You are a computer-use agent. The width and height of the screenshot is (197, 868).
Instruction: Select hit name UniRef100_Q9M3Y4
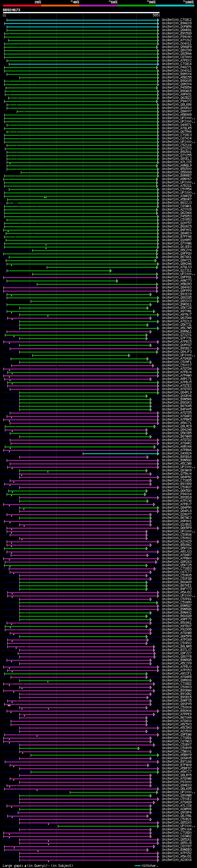tap(177, 84)
